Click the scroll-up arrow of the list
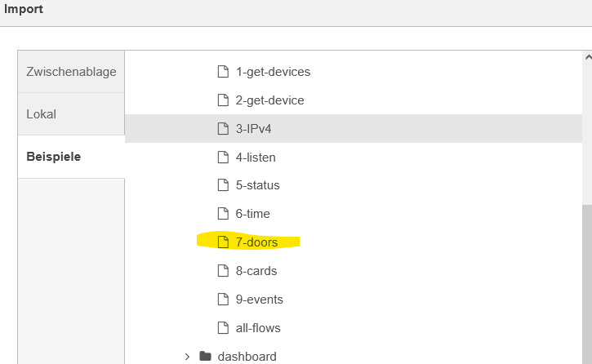The width and height of the screenshot is (592, 364). 588,57
